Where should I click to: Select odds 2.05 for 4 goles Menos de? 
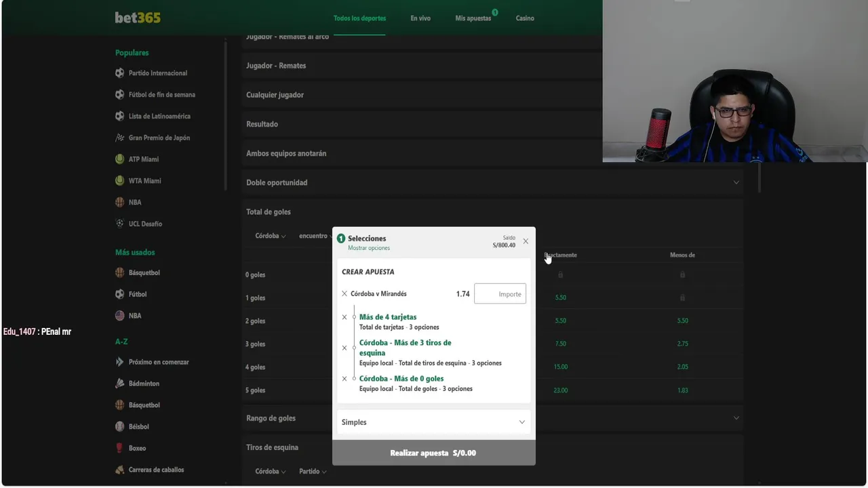(x=682, y=367)
